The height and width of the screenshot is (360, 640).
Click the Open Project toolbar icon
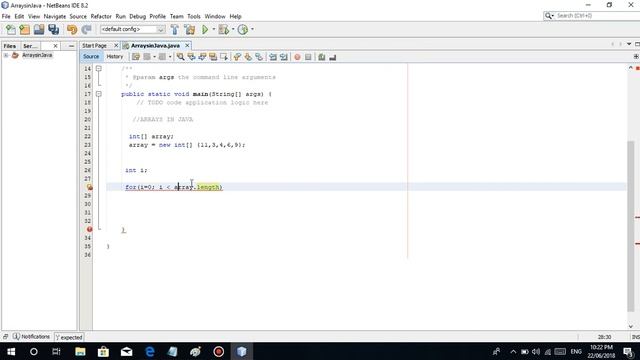(x=39, y=29)
